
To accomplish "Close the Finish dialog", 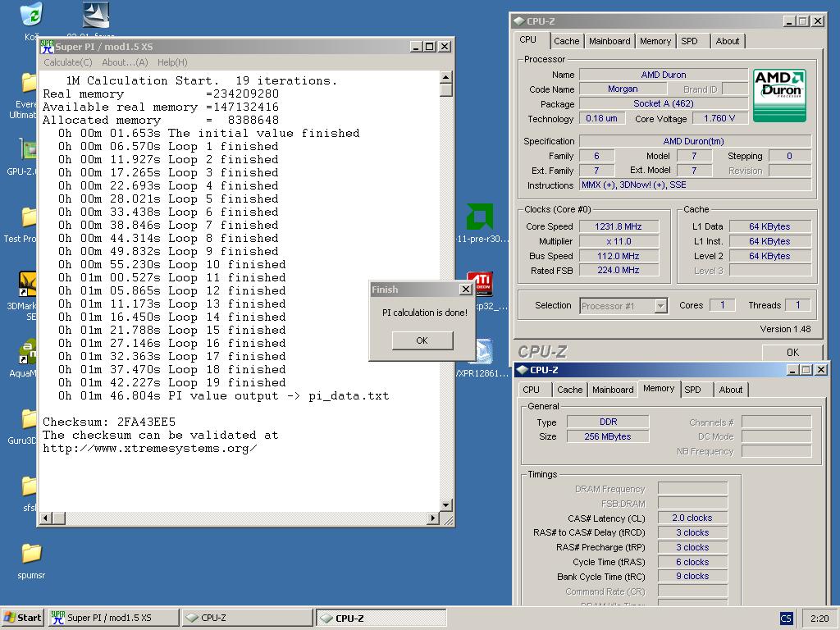I will 466,290.
